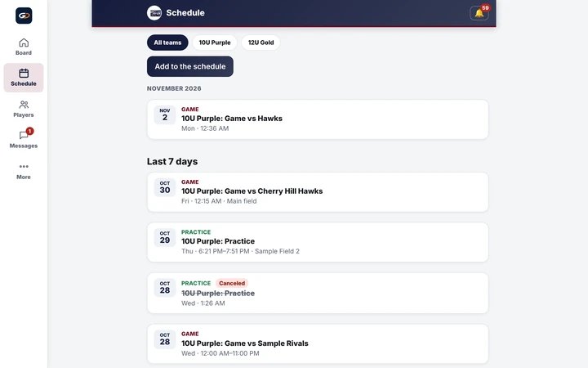This screenshot has width=588, height=368.
Task: Filter schedule by 10U Purple
Action: point(215,43)
